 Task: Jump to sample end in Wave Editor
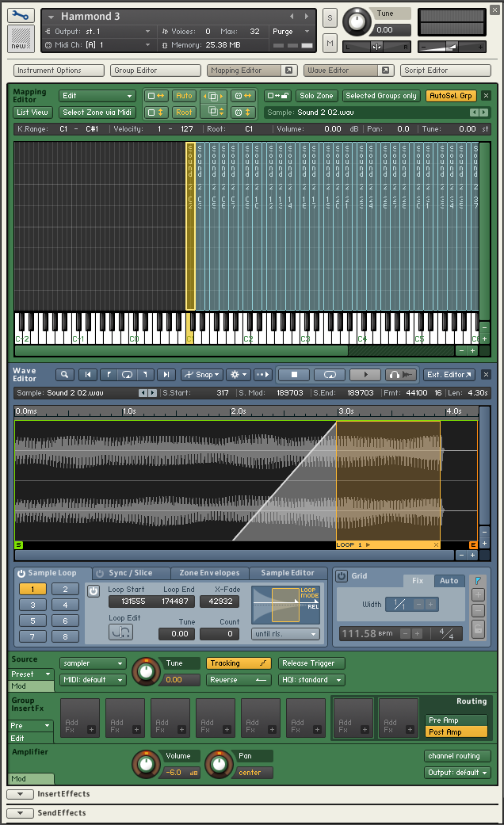coord(166,375)
